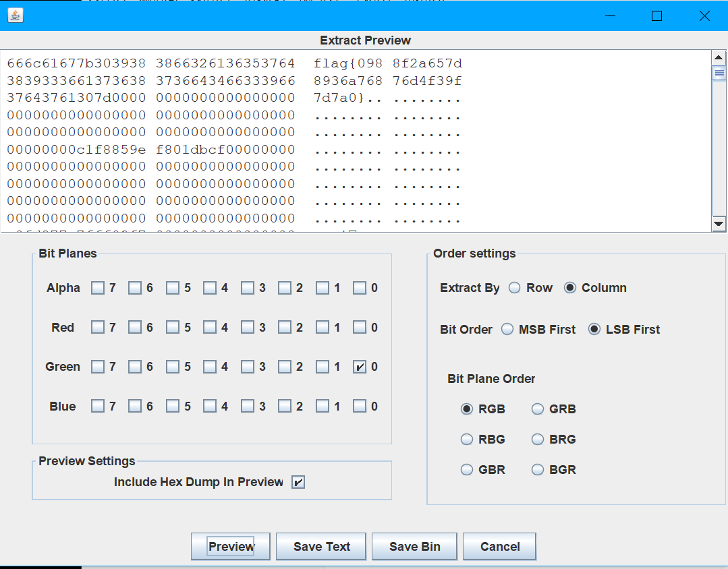The height and width of the screenshot is (569, 728).
Task: Minimize the Extract Preview window
Action: tap(610, 16)
